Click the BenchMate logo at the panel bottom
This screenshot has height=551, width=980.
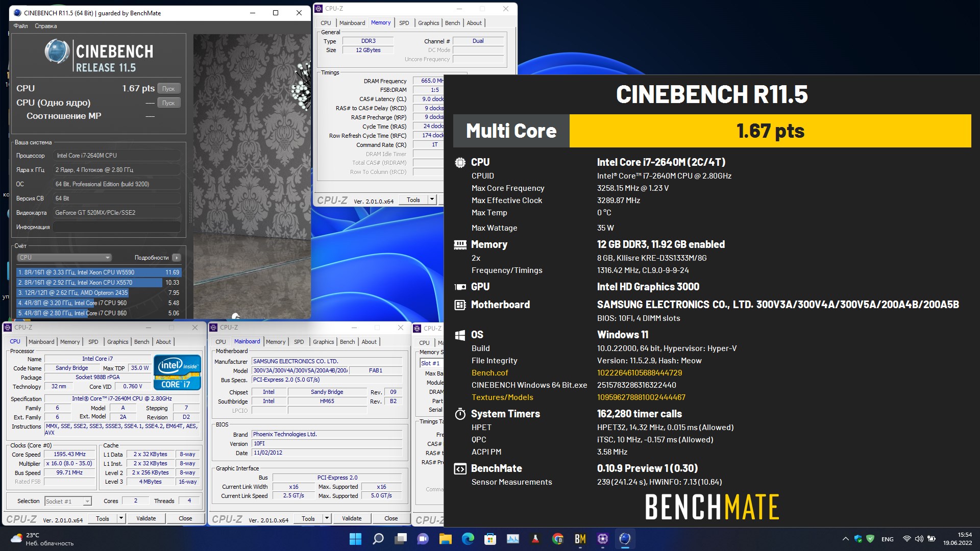coord(712,507)
